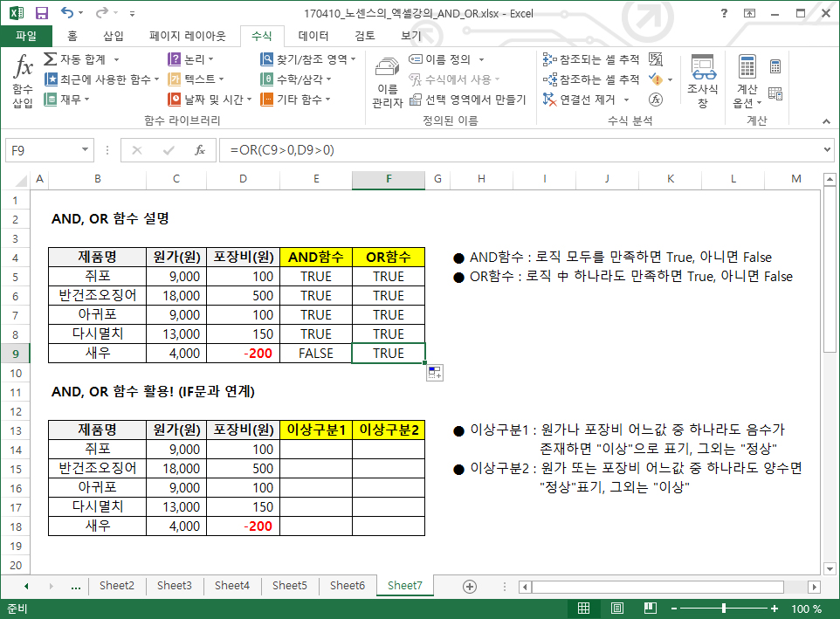The height and width of the screenshot is (619, 840).
Task: Click the zoom slider handle
Action: click(724, 609)
